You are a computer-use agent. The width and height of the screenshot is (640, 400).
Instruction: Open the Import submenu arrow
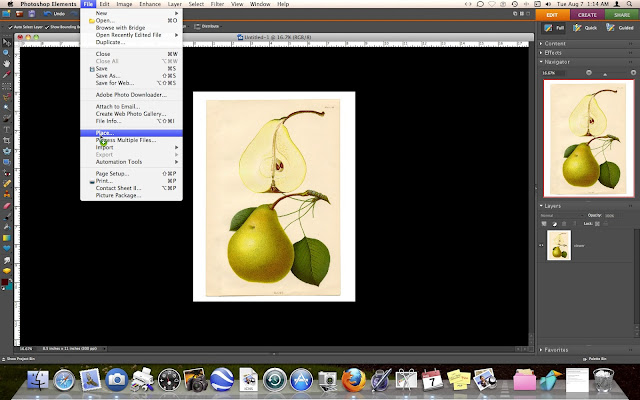(177, 147)
